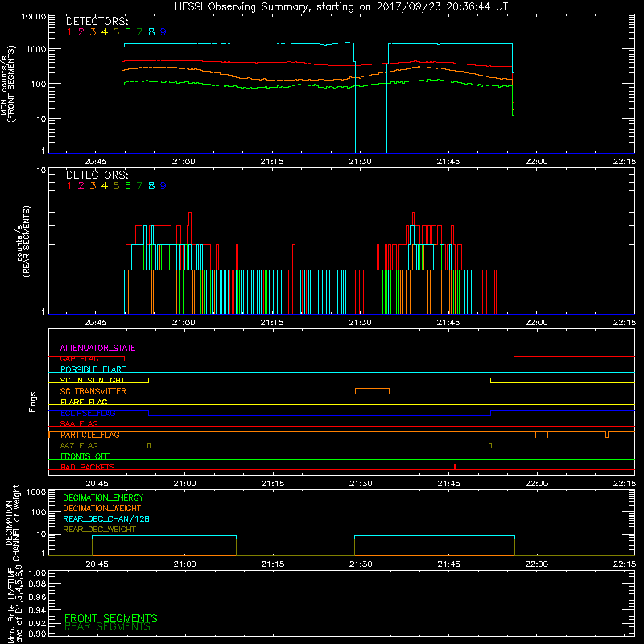Click the HESSI Observing Summary title text

(x=341, y=6)
